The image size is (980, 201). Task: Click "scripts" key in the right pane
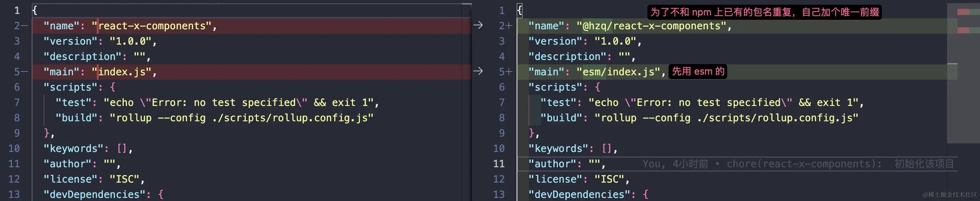coord(555,87)
